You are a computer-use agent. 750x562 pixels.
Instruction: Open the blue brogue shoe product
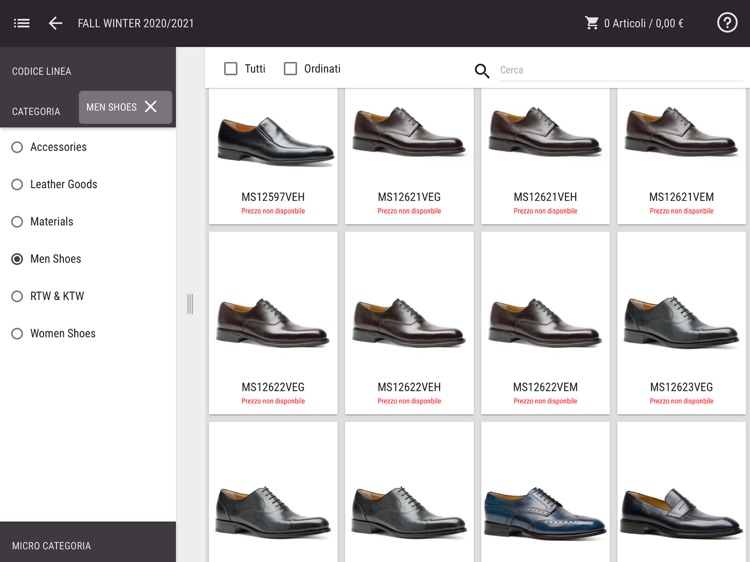[545, 514]
